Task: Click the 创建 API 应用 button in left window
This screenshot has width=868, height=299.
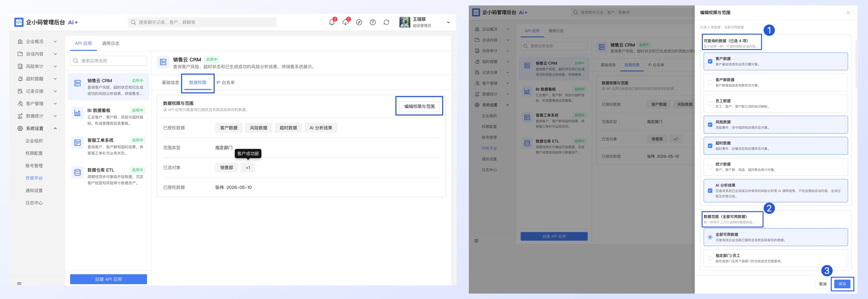Action: coord(108,279)
